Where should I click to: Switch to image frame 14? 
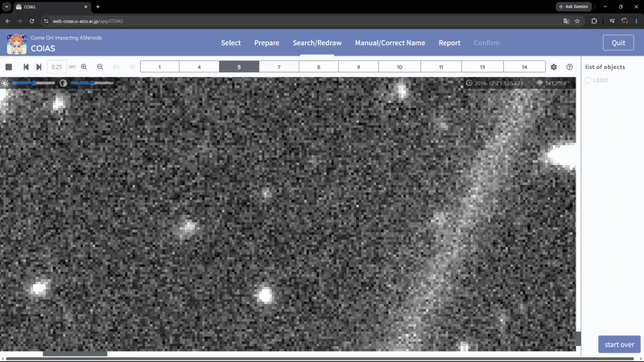(525, 67)
